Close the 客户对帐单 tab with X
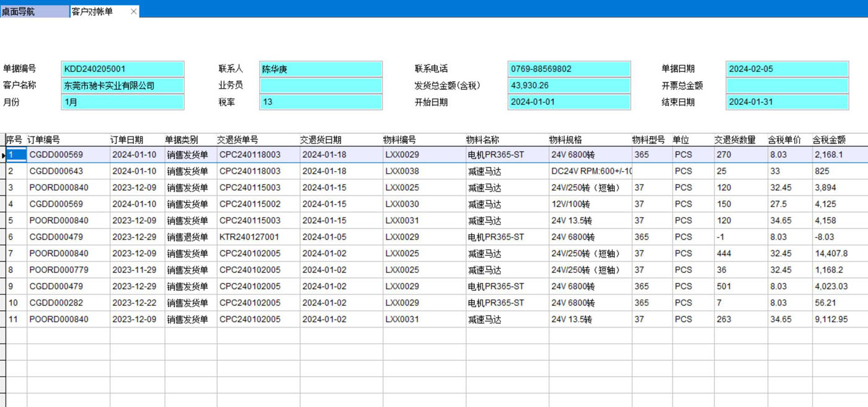The height and width of the screenshot is (407, 868). tap(133, 11)
